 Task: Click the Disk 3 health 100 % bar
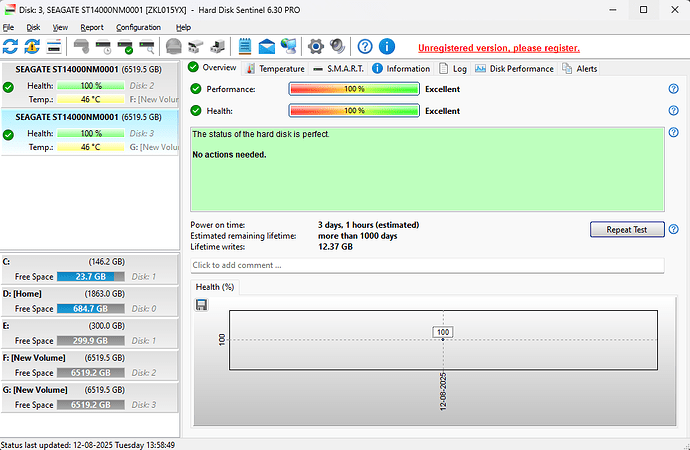[x=91, y=133]
